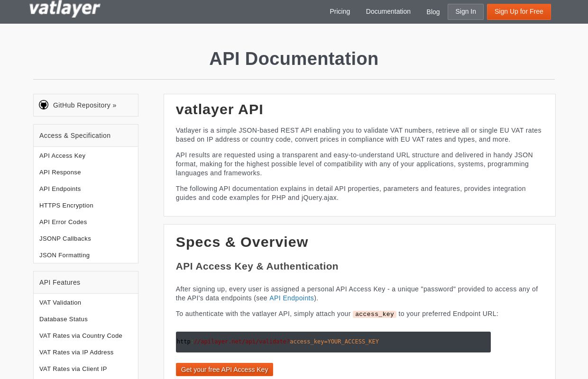This screenshot has width=588, height=379.
Task: Select JSONP Callbacks in sidebar
Action: (x=65, y=238)
